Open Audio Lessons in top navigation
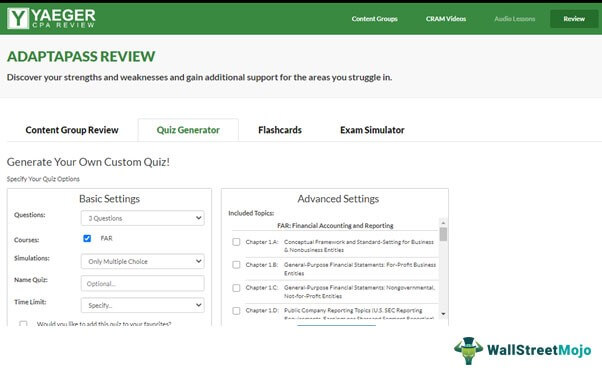Image resolution: width=602 pixels, height=374 pixels. coord(514,19)
